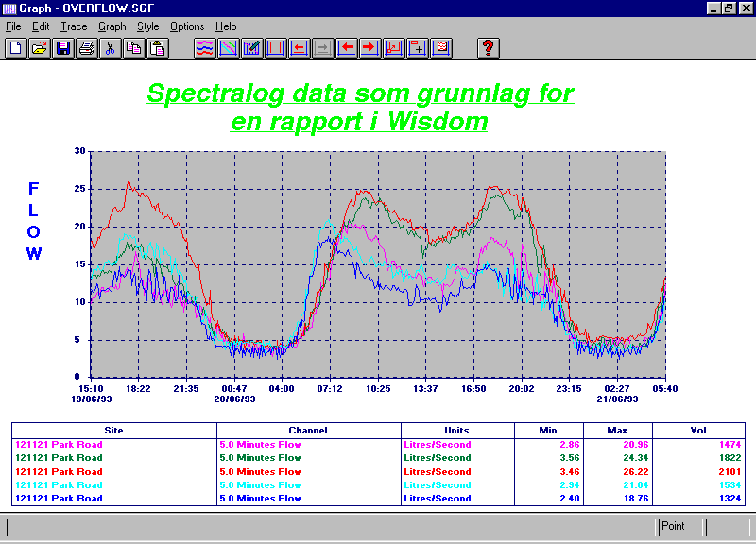Viewport: 756px width, 544px height.
Task: Select the blue 121121 Park Road row
Action: 379,499
